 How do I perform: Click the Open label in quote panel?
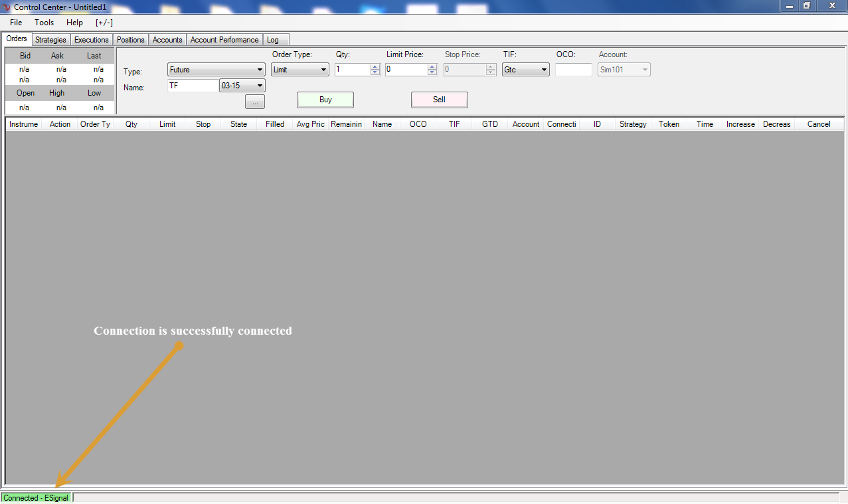[x=26, y=93]
